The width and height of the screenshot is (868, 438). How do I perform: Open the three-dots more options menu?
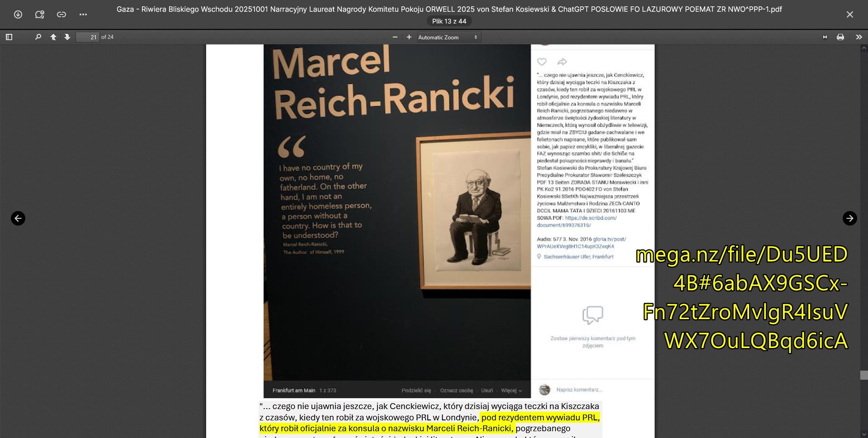(x=83, y=14)
